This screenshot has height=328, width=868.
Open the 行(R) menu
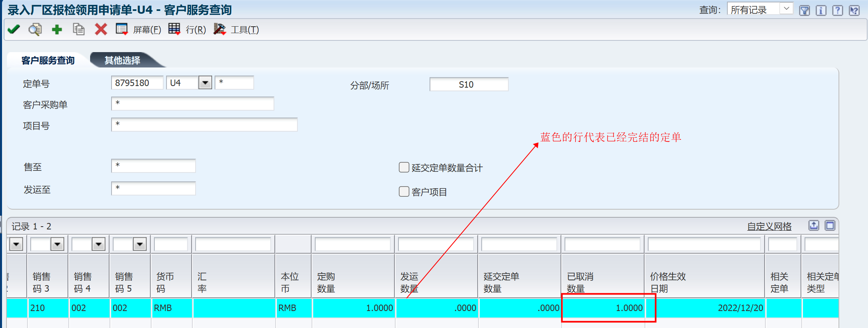point(196,29)
